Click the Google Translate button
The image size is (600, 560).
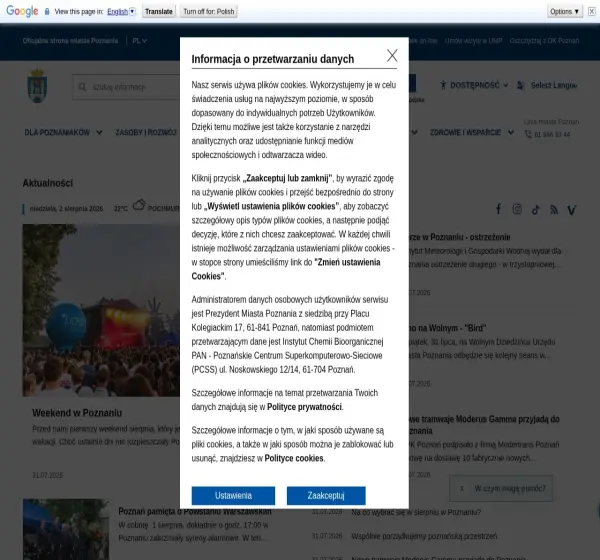point(159,11)
